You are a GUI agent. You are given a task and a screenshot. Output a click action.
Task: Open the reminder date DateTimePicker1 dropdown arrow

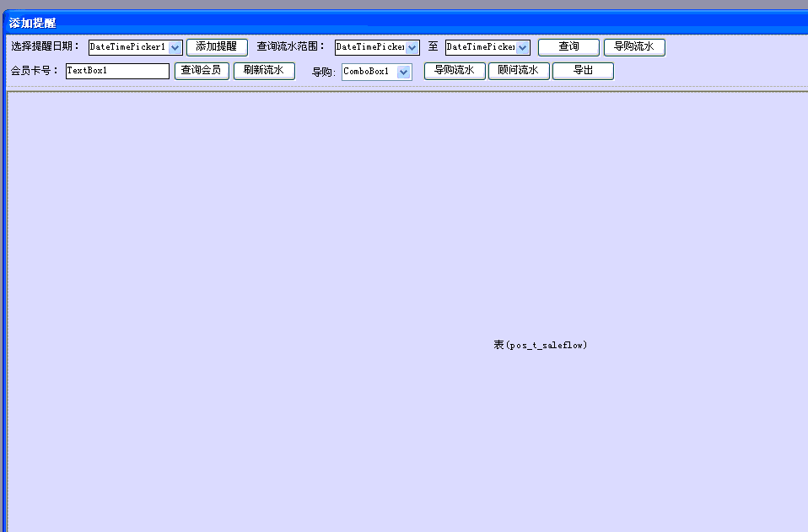[x=175, y=47]
